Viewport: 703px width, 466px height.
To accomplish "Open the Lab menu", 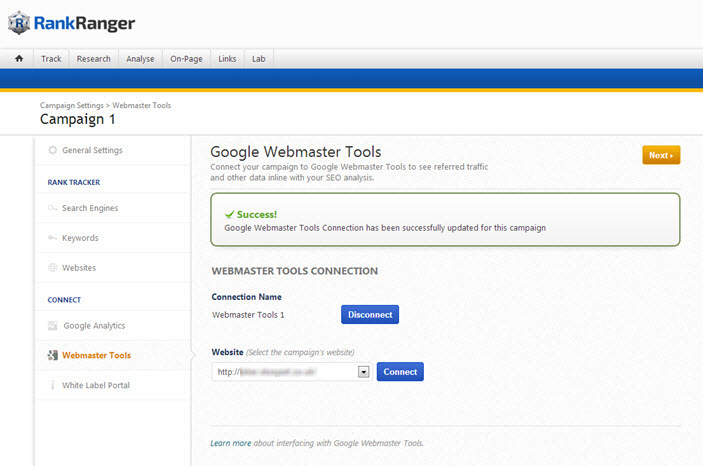I will [x=259, y=59].
